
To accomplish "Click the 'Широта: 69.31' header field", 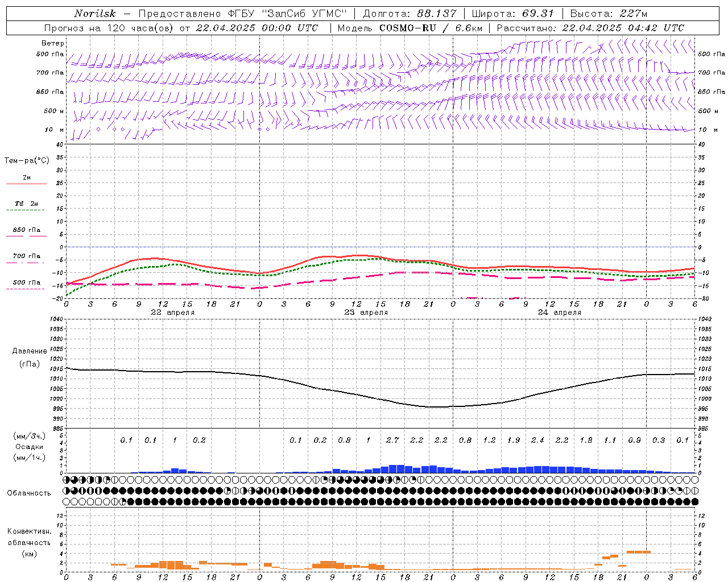I will tap(513, 14).
